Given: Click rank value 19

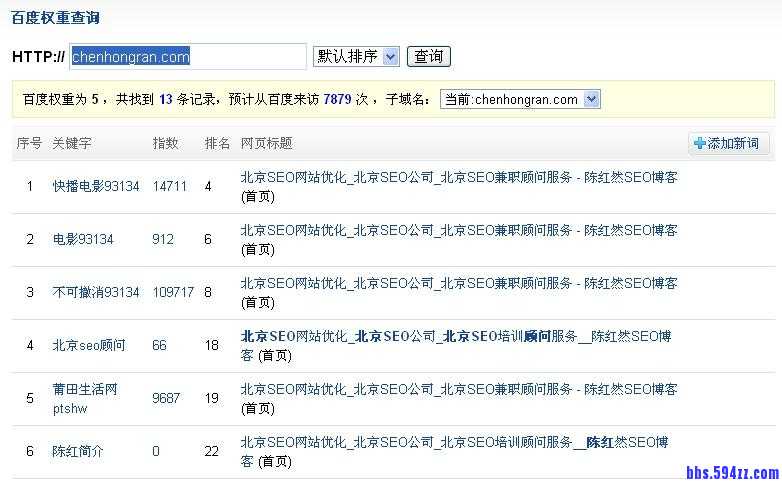Looking at the screenshot, I should pos(211,398).
